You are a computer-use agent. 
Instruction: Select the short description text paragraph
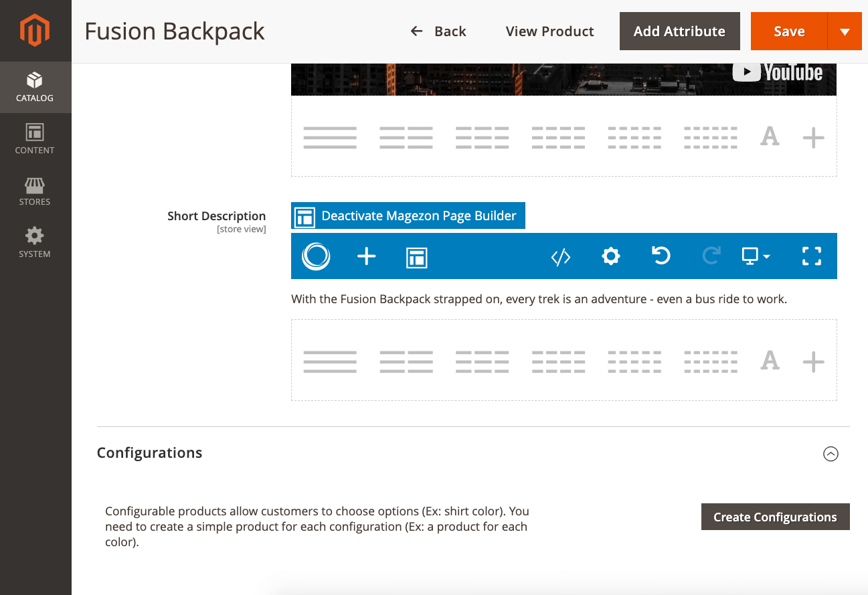coord(539,299)
